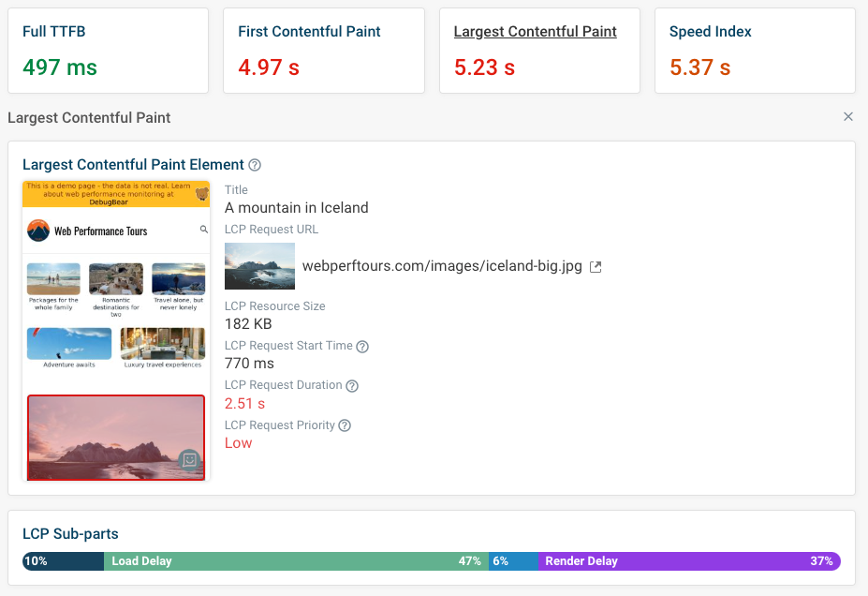Open webperftours.com/images/iceland-big.jpg link
The image size is (868, 596).
click(x=442, y=266)
